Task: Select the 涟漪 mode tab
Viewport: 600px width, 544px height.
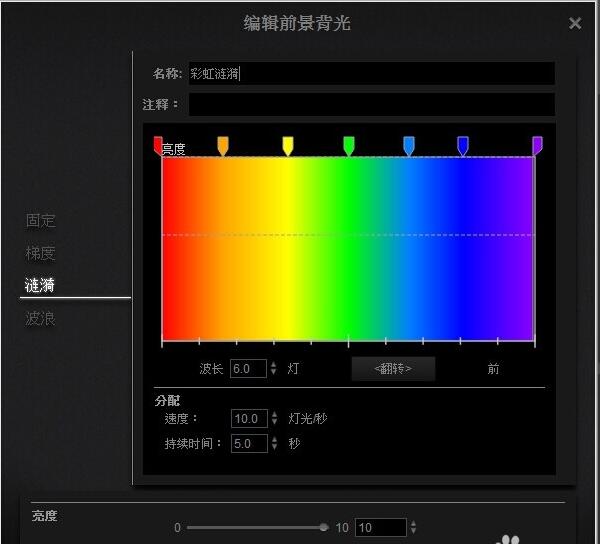Action: click(x=40, y=285)
